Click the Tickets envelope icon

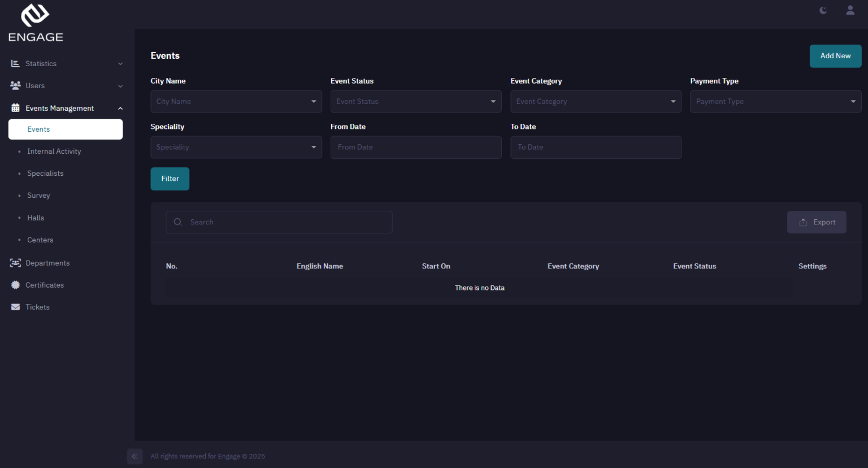(15, 307)
